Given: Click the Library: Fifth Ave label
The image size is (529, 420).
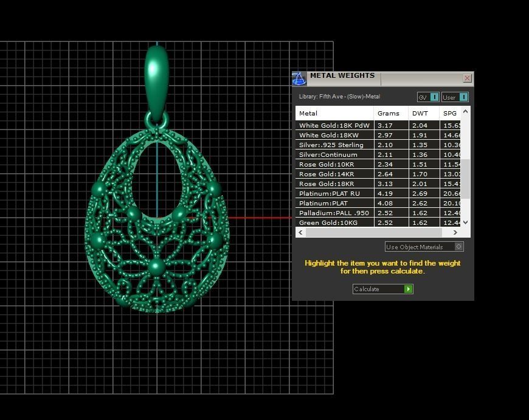Looking at the screenshot, I should (x=339, y=97).
